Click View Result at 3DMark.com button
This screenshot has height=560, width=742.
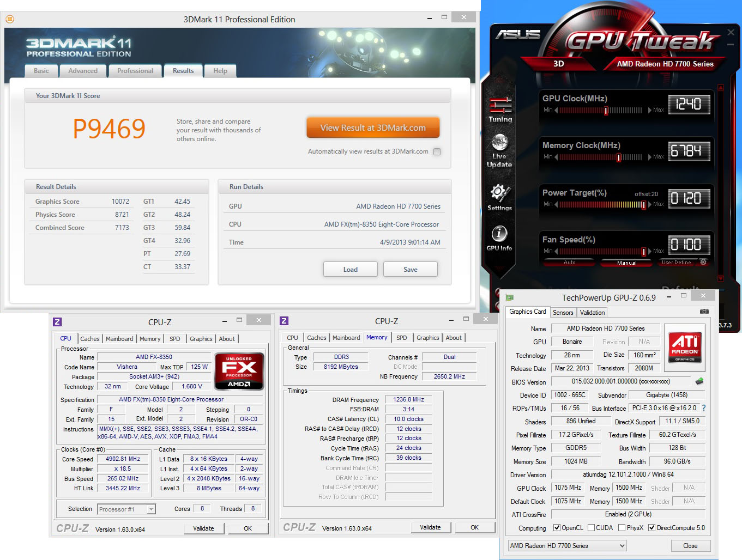point(373,128)
